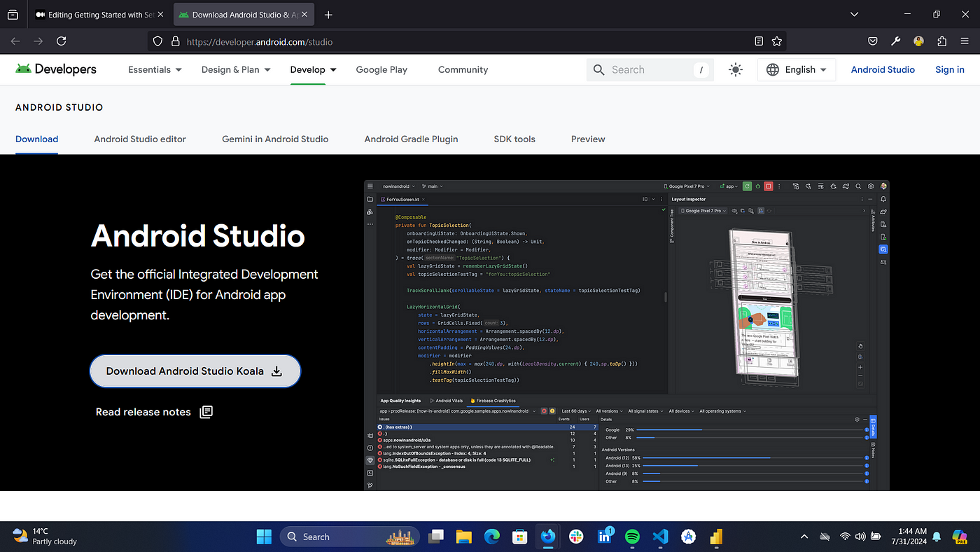
Task: Click the shield tracking protection icon
Action: (157, 41)
